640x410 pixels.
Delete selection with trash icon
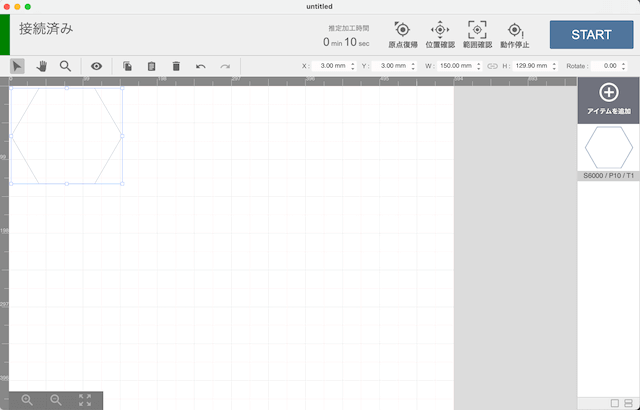tap(176, 66)
